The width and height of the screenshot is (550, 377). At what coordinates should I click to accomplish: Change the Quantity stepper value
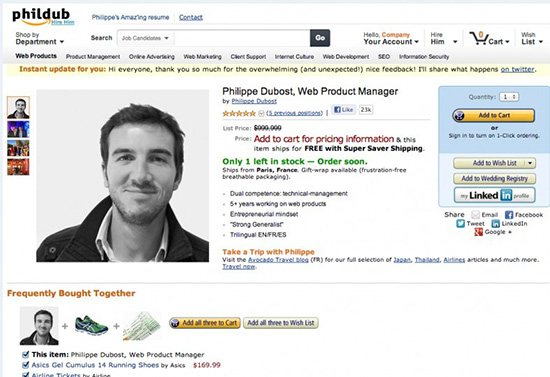pos(509,97)
